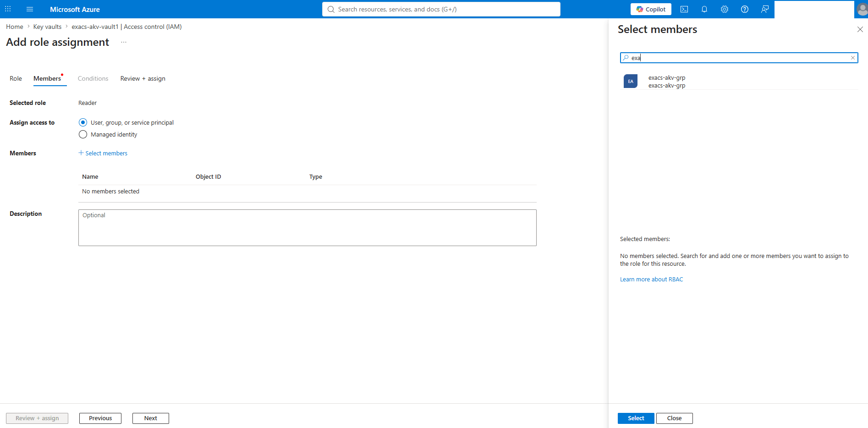Open Copilot from the top bar

tap(651, 9)
